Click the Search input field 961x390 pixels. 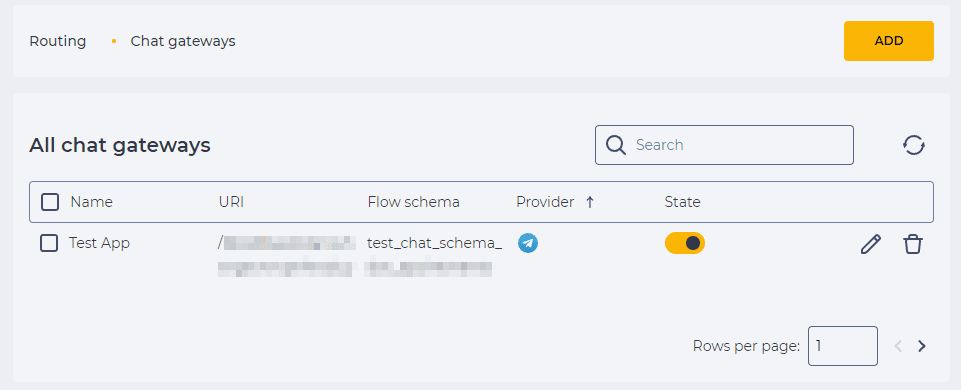tap(724, 145)
